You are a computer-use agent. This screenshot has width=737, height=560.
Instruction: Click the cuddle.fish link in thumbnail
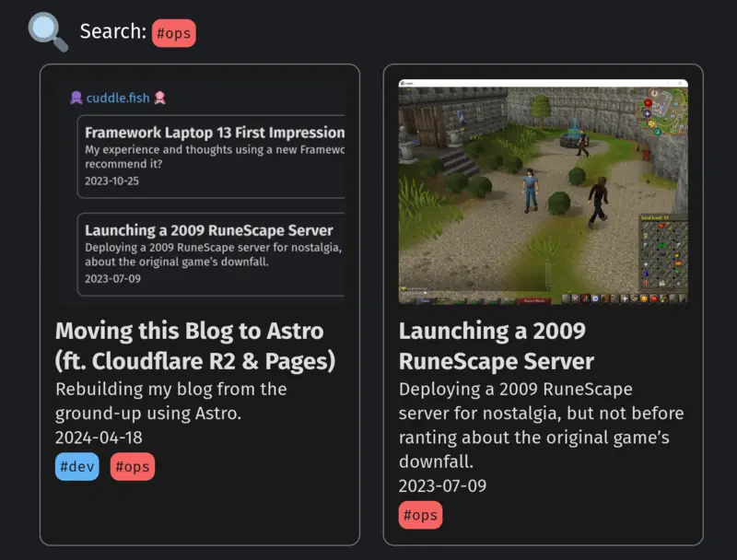click(x=118, y=98)
